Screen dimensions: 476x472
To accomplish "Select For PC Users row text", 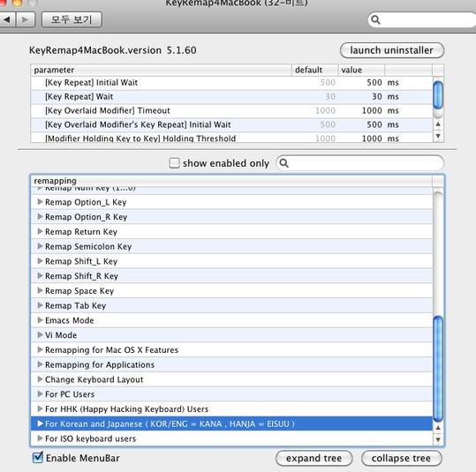I will 70,394.
